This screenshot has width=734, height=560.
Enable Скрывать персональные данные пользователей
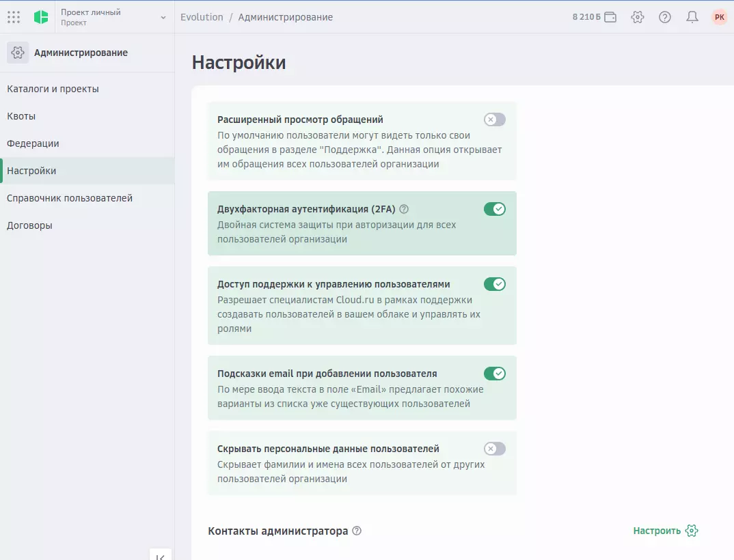click(494, 449)
